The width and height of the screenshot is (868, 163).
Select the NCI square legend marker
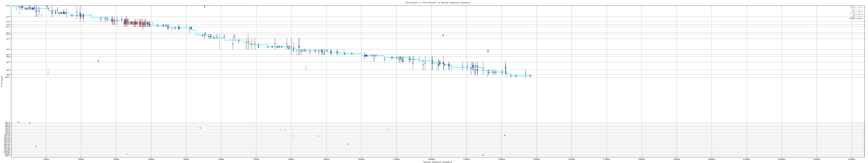pos(860,11)
